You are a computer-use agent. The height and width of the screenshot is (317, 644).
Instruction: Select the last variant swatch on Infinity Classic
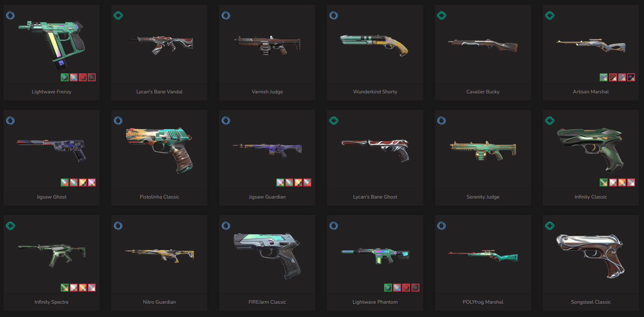631,182
